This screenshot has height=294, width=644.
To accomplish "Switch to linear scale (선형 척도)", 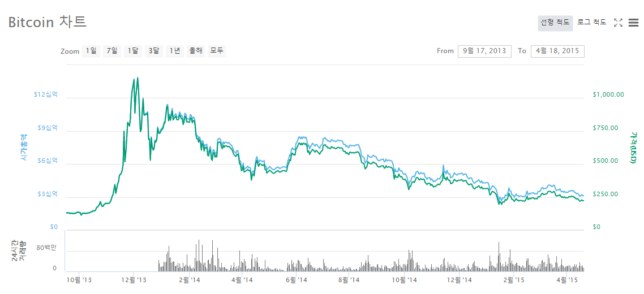I will (555, 23).
